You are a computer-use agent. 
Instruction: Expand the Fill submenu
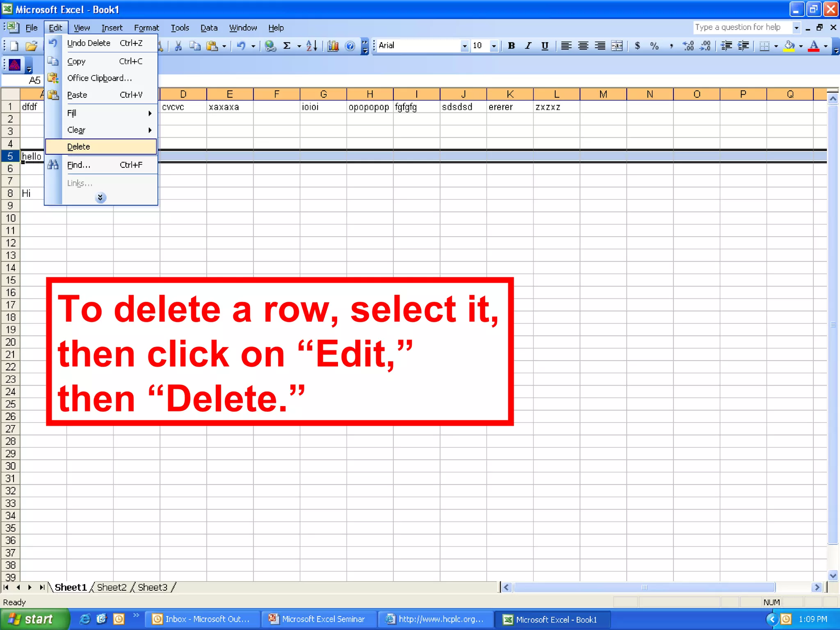tap(101, 113)
